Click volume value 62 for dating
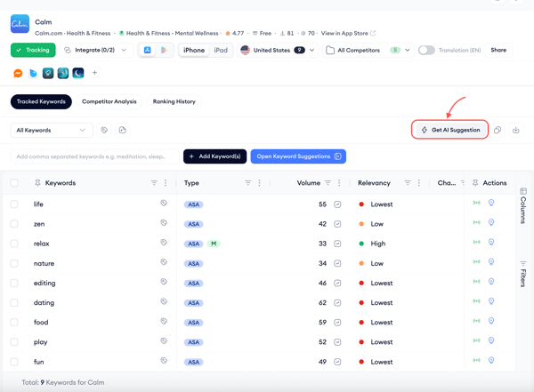Screen dimensions: 534x392 point(322,303)
